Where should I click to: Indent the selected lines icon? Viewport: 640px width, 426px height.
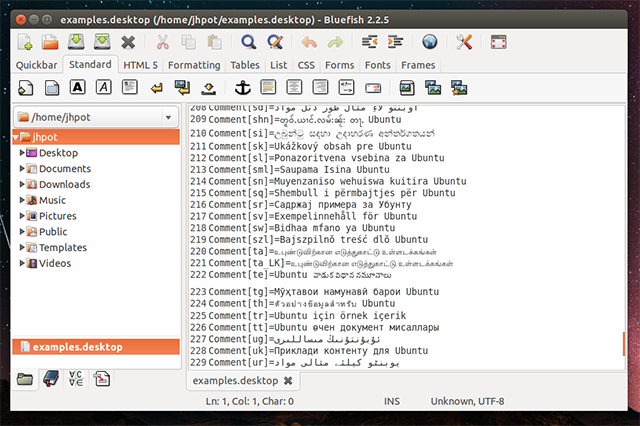[x=396, y=42]
